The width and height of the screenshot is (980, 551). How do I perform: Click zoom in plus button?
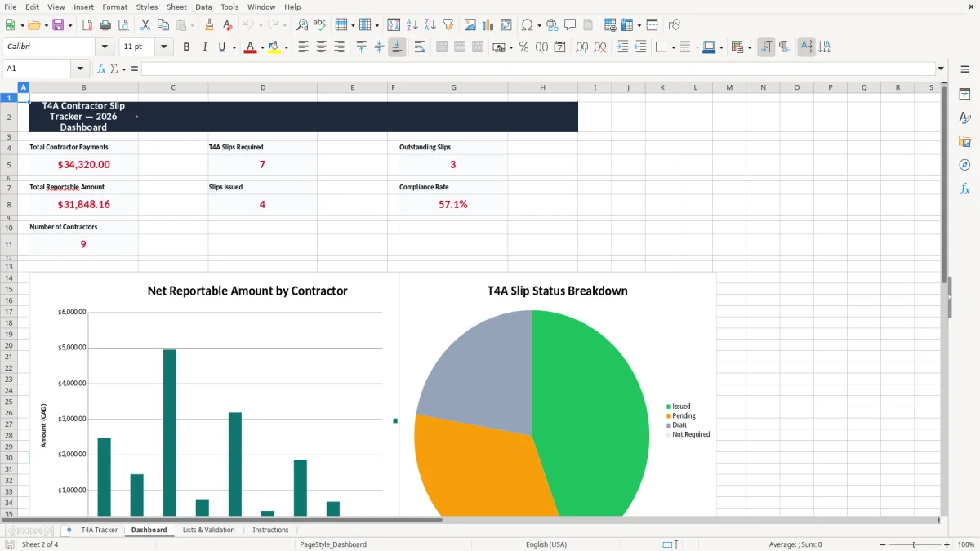(947, 544)
